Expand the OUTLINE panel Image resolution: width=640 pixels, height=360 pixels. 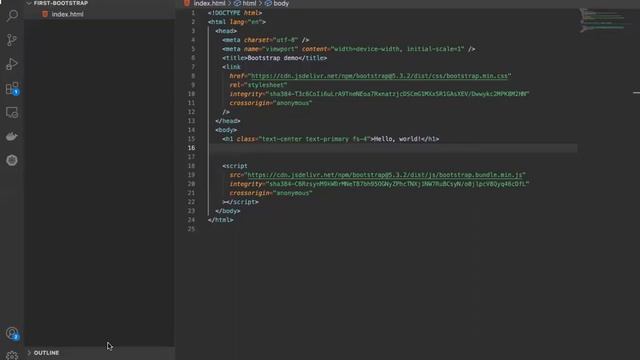(x=46, y=353)
